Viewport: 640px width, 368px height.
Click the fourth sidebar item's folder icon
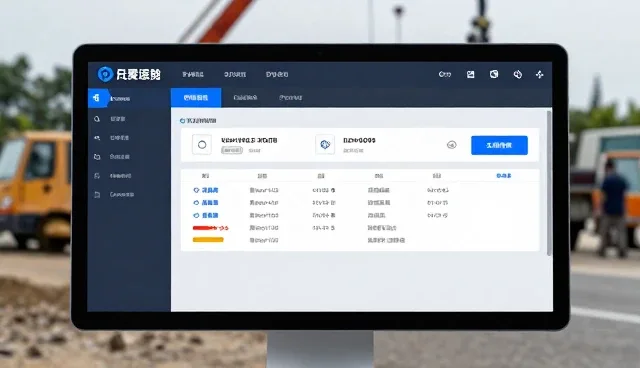tap(97, 157)
